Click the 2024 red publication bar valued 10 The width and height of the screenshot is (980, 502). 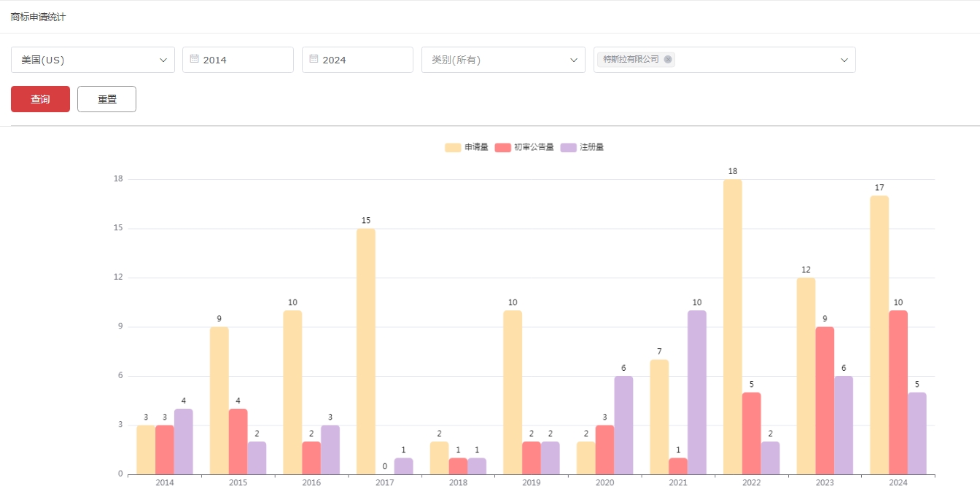[x=898, y=393]
